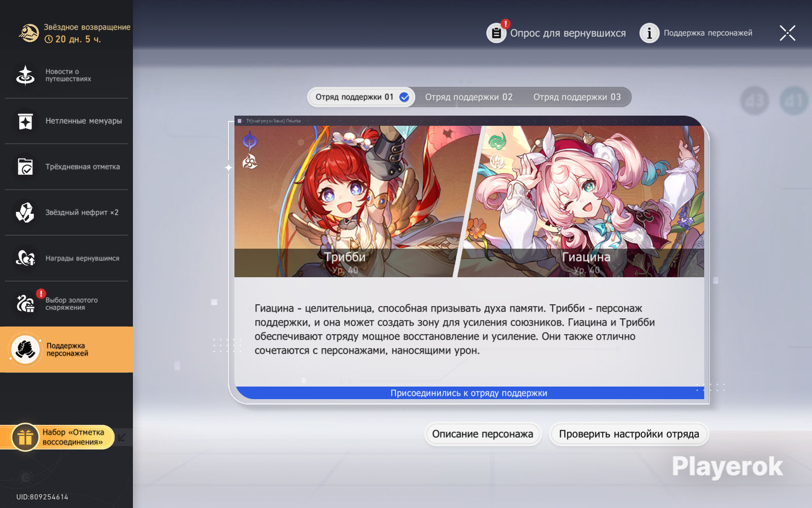Switch to the Отряд поддержки 02 tab

[469, 97]
